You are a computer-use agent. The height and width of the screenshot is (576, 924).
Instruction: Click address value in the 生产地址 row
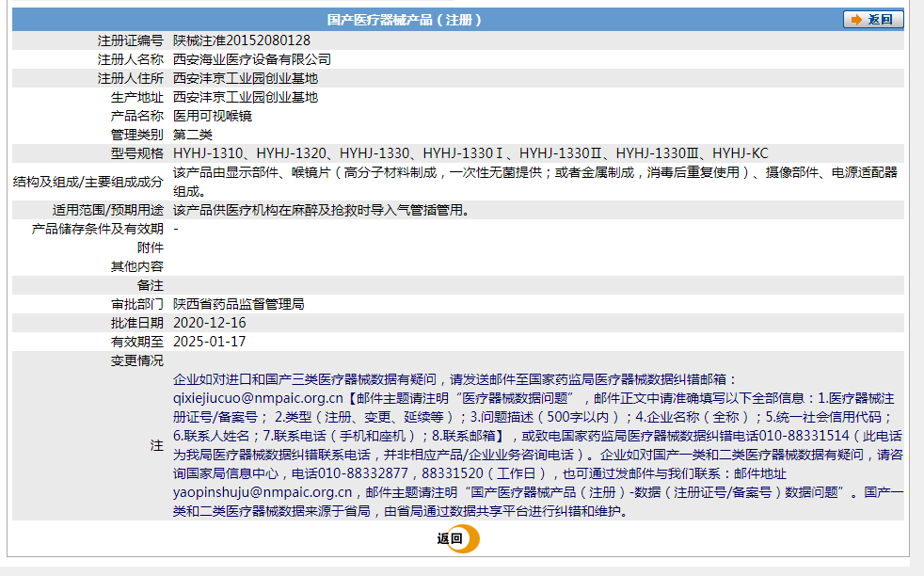[246, 97]
